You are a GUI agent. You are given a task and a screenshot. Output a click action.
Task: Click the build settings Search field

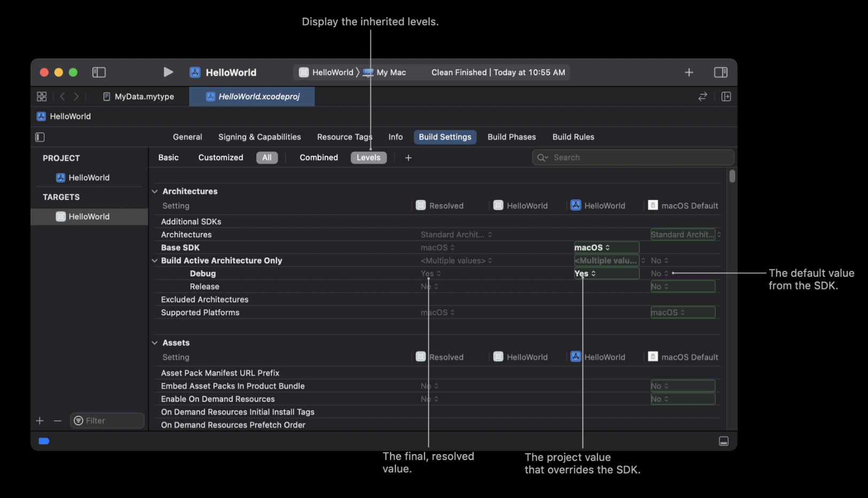pyautogui.click(x=633, y=157)
